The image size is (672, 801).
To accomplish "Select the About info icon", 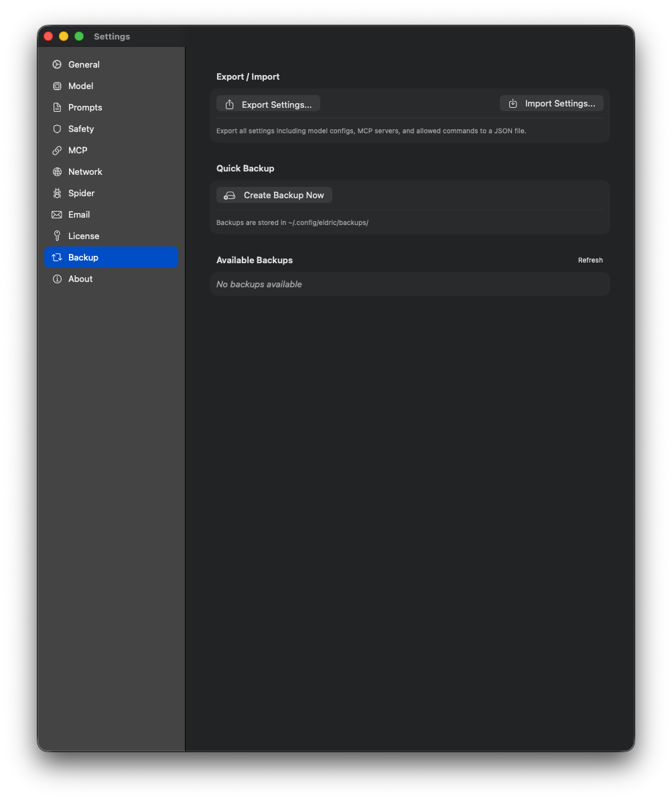I will tap(58, 279).
